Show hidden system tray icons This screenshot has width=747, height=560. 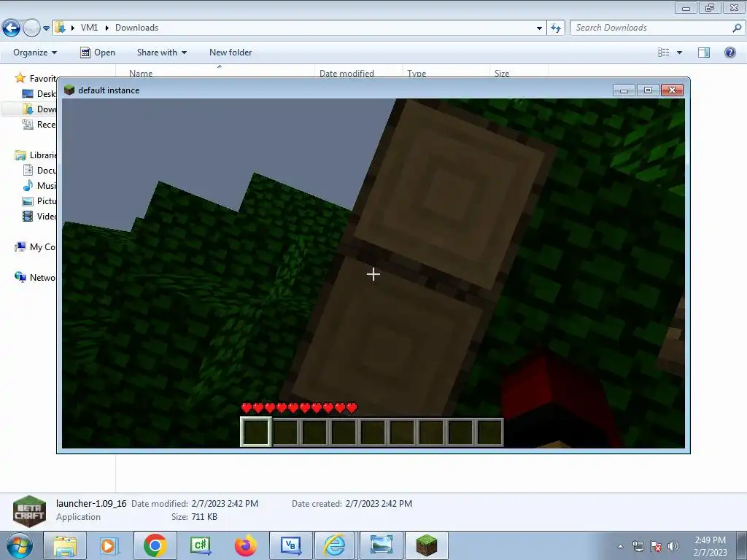pyautogui.click(x=620, y=546)
